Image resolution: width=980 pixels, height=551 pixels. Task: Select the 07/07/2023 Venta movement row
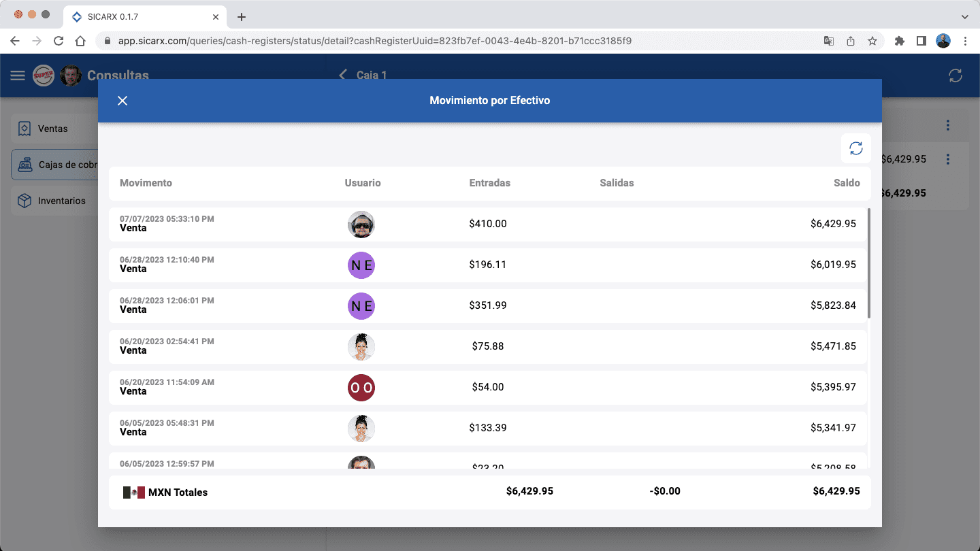click(x=487, y=224)
